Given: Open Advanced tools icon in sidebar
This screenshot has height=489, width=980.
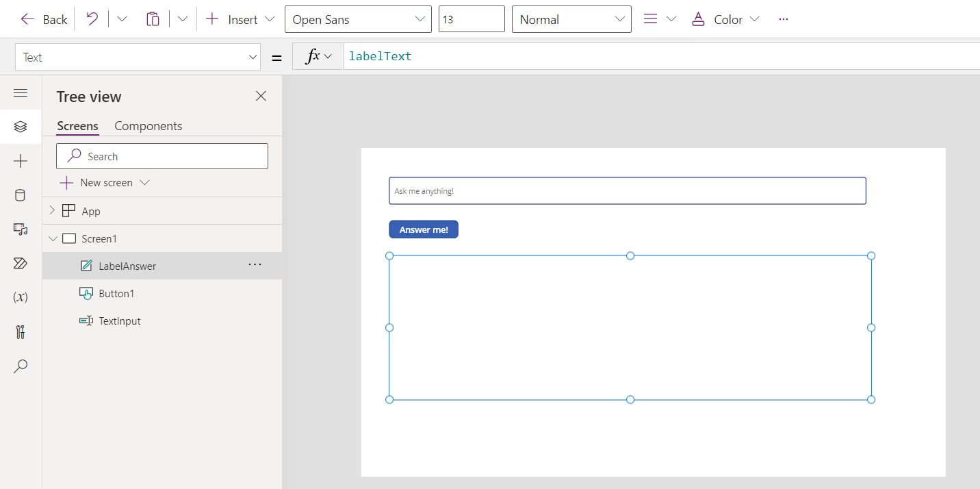Looking at the screenshot, I should (x=21, y=332).
